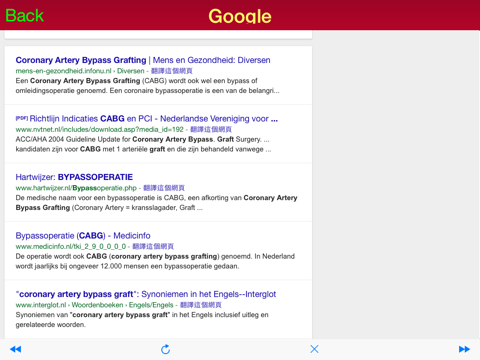Click snippet starting 'De operatie wordt ook CABG'
The image size is (480, 360).
click(x=155, y=261)
